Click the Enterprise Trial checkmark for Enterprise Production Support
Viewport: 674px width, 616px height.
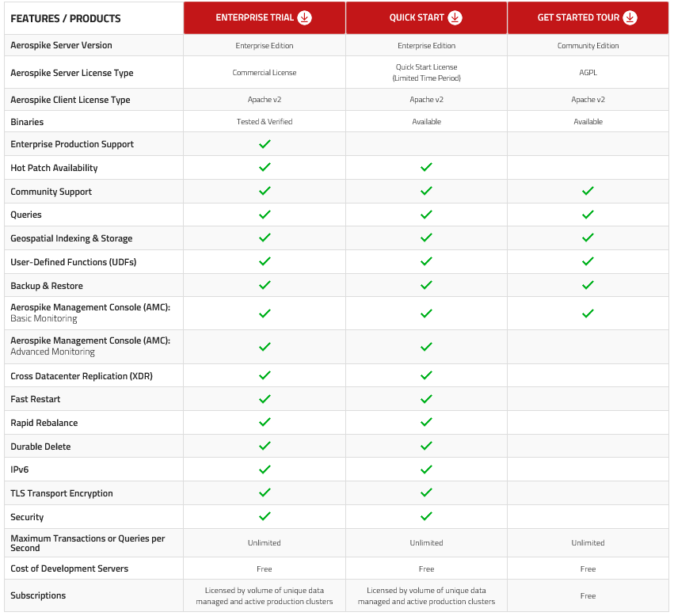pyautogui.click(x=265, y=144)
